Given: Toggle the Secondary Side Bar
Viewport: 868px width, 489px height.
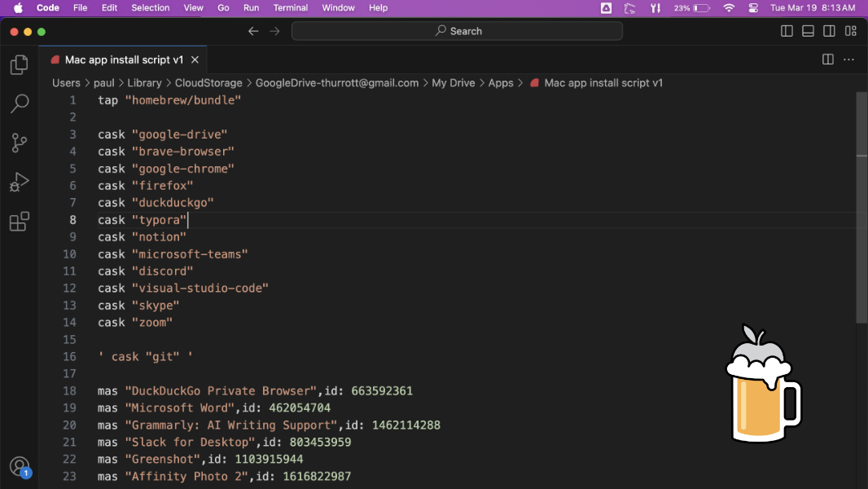Looking at the screenshot, I should click(829, 30).
